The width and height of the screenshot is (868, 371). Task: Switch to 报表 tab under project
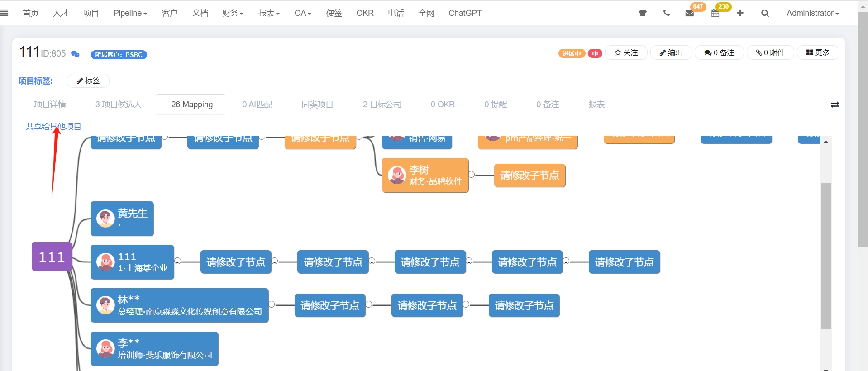click(x=596, y=105)
